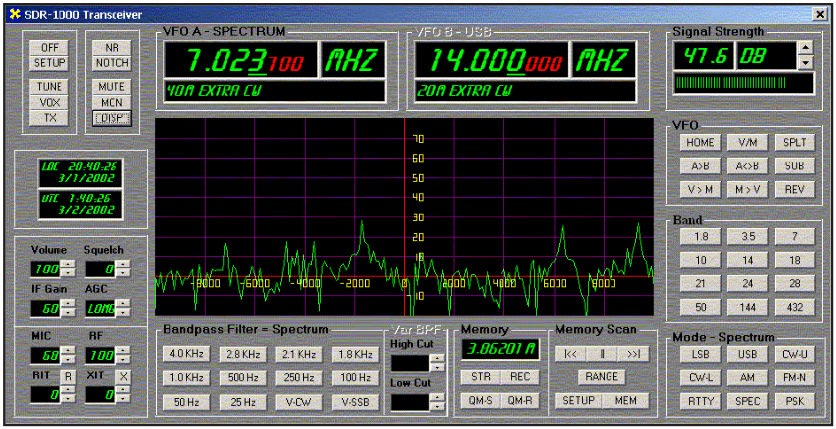Open the Memory Scan SETUP button

(579, 400)
